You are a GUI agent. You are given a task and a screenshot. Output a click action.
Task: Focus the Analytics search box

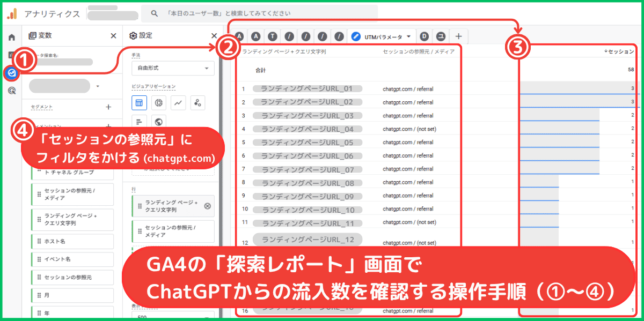click(260, 13)
